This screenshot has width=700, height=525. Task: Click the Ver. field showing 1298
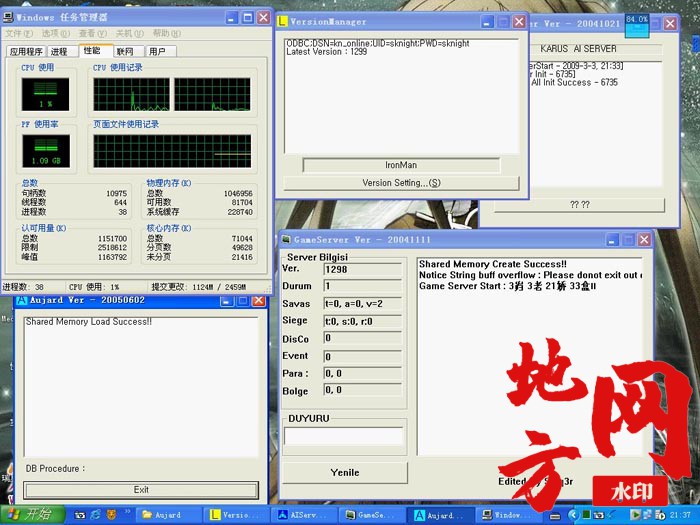pos(362,269)
